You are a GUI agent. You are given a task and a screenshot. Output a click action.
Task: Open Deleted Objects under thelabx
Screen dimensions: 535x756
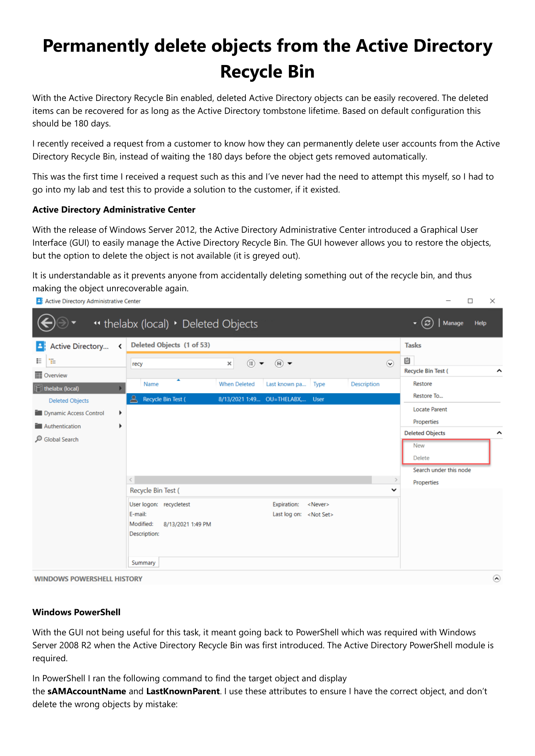[69, 400]
